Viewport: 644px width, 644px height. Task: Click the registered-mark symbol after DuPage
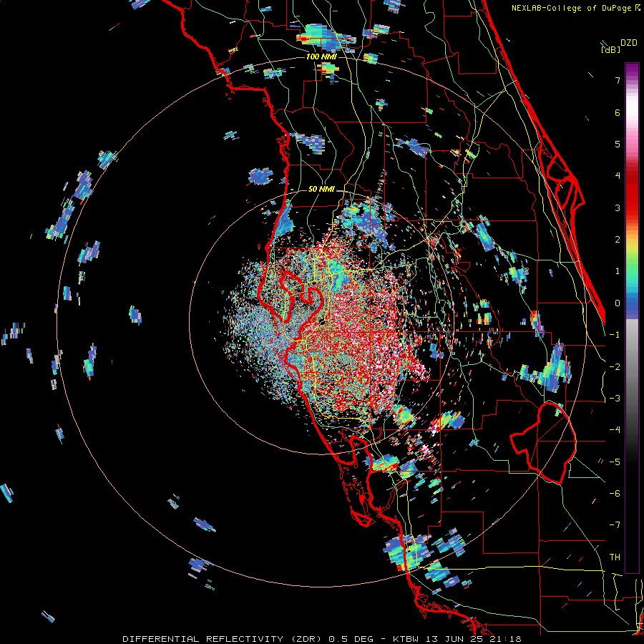[638, 7]
